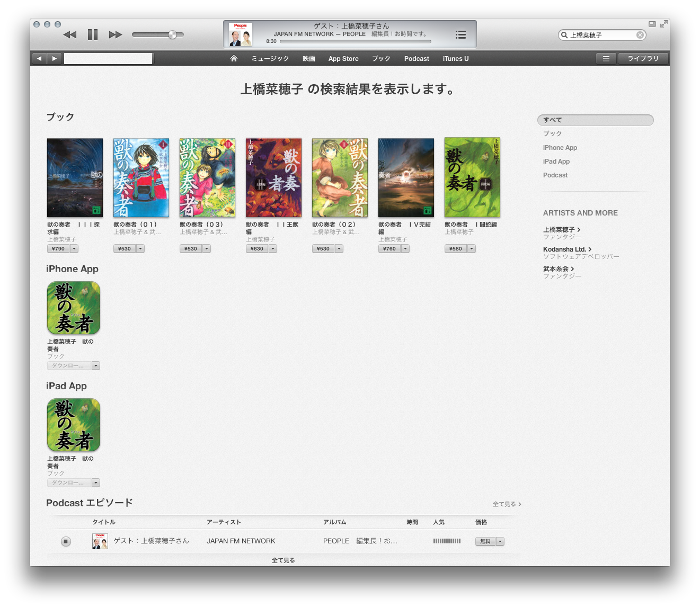Viewport: 700px width, 608px height.
Task: Enter full screen mode
Action: pos(663,24)
